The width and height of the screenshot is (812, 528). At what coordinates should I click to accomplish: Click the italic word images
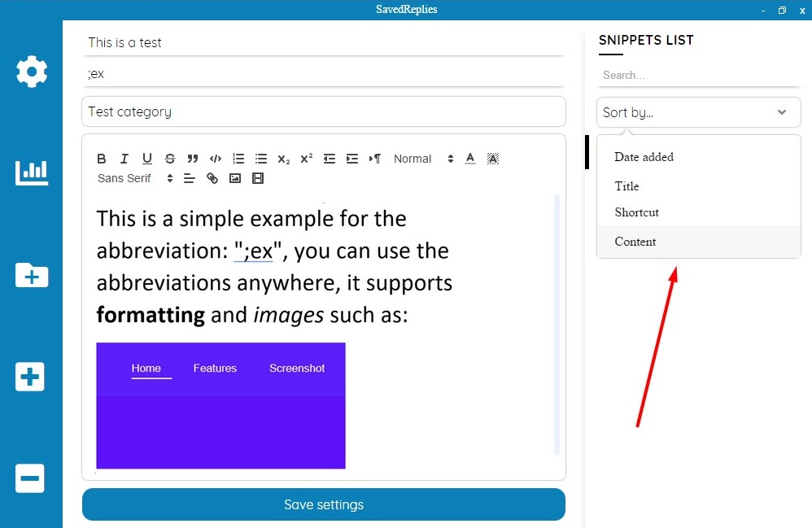point(289,315)
